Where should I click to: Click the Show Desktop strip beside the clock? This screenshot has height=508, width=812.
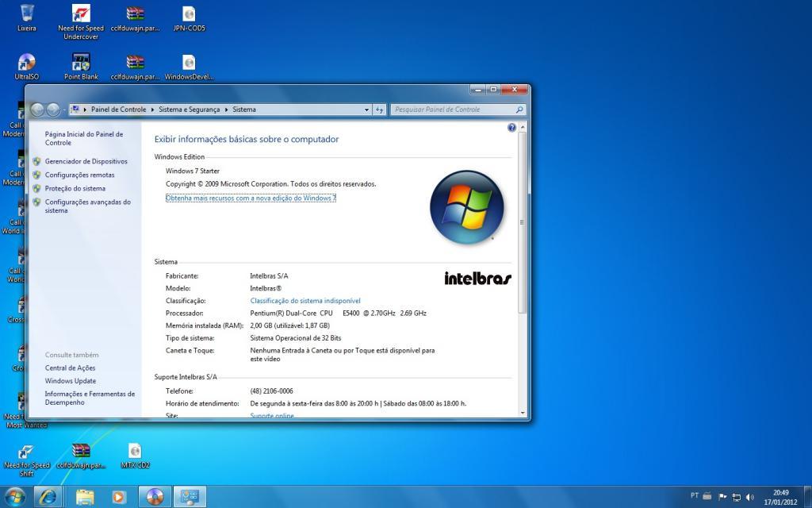click(808, 497)
